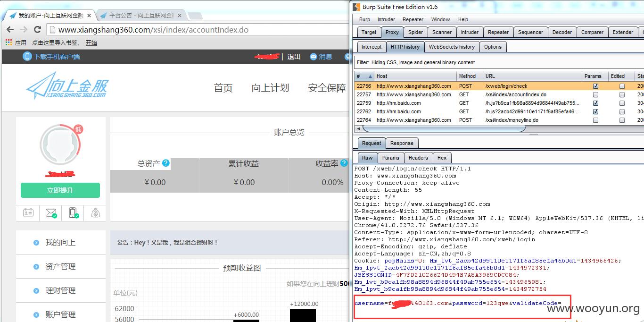Click the arrow bullet beside 资产管理

[36, 267]
